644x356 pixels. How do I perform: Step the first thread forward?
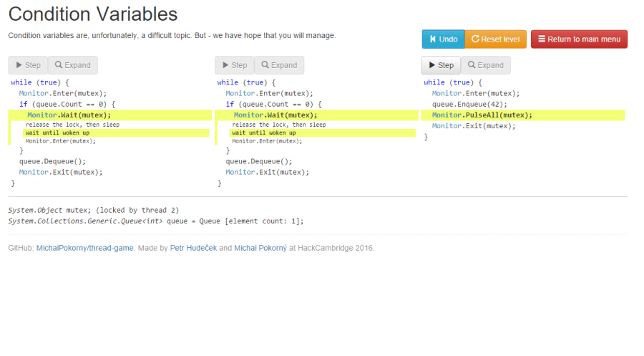pos(28,65)
